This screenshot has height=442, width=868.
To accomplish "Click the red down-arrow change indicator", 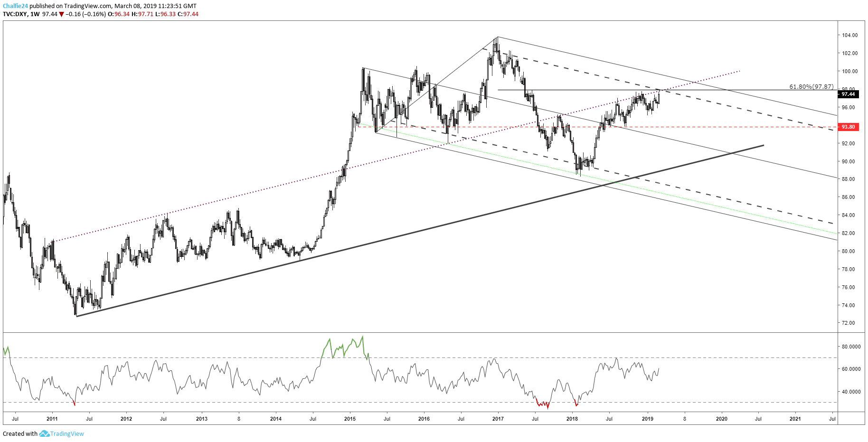I will tap(61, 14).
